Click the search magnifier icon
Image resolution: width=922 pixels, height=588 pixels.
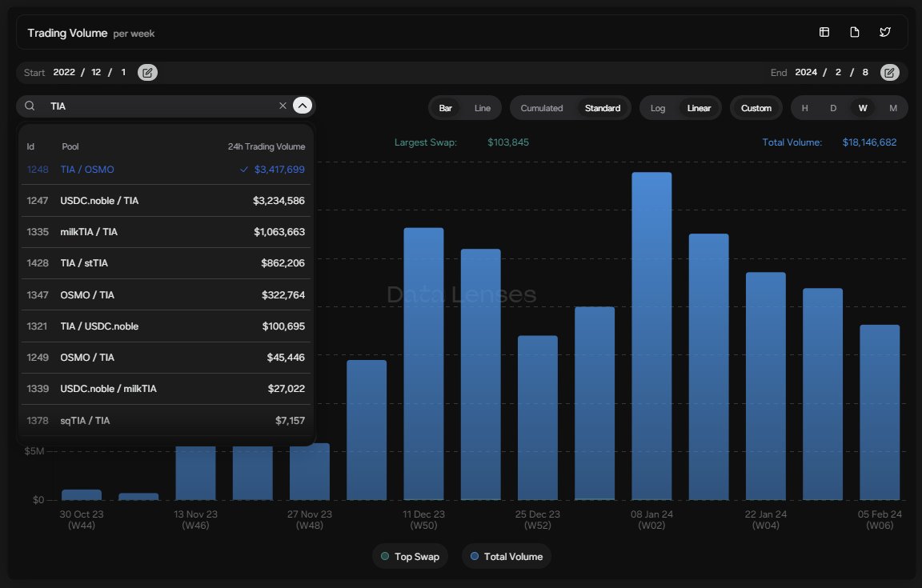click(x=30, y=106)
